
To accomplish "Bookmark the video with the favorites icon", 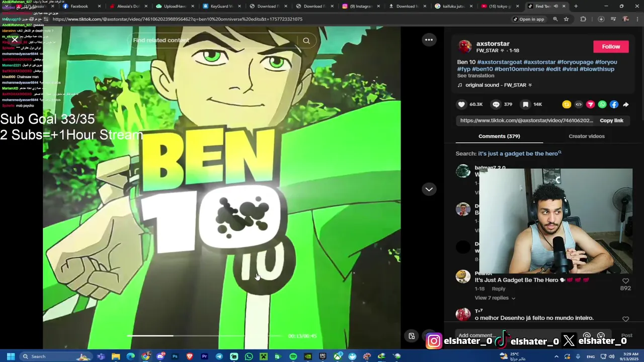I will click(x=525, y=105).
